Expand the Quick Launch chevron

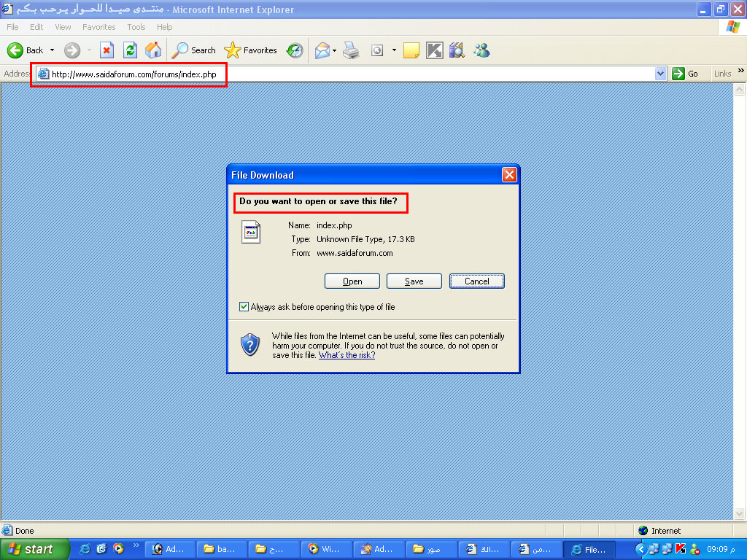(136, 545)
